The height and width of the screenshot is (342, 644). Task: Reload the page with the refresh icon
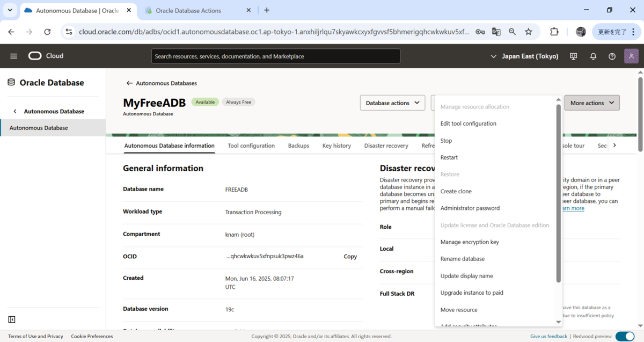point(47,32)
